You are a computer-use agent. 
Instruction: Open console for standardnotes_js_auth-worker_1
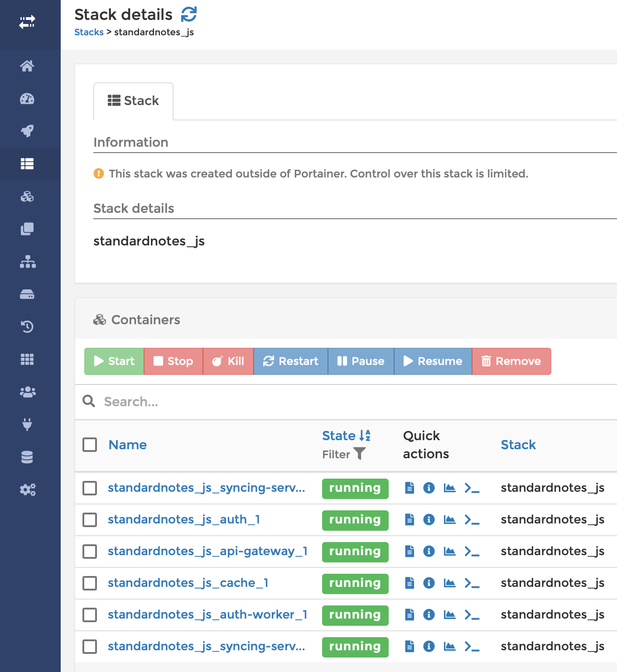coord(472,615)
